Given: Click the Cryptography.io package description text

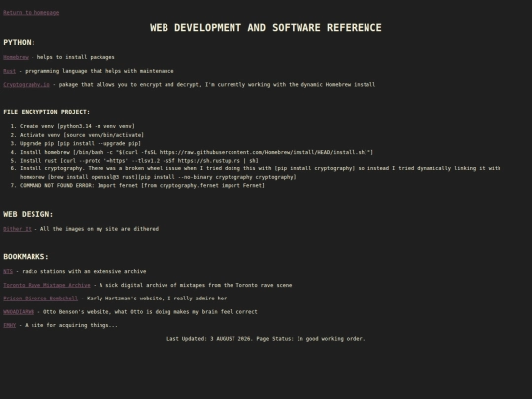Looking at the screenshot, I should [x=217, y=85].
